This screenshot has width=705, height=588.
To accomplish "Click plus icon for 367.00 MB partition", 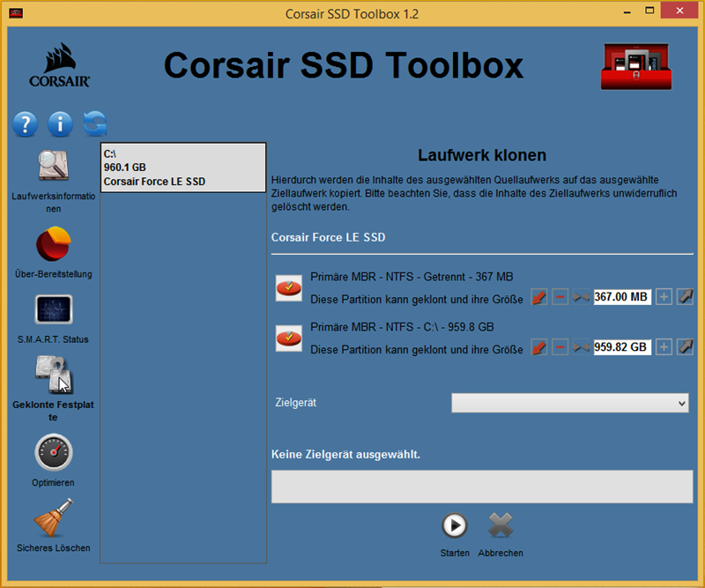I will pos(664,297).
